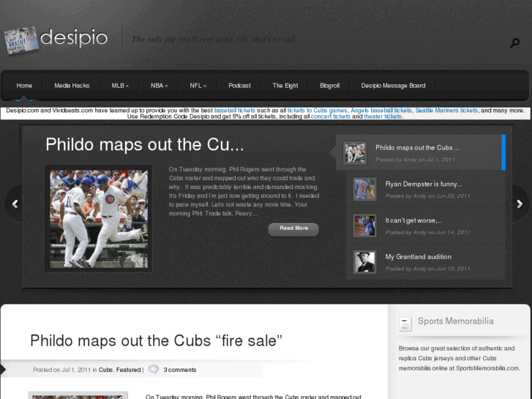Select slider item Ryan Dempster is funny...
The image size is (532, 399).
pyautogui.click(x=425, y=189)
